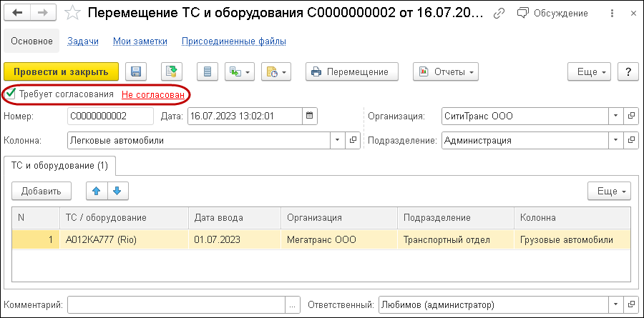
Task: Click the table's Организация column header
Action: (x=339, y=218)
